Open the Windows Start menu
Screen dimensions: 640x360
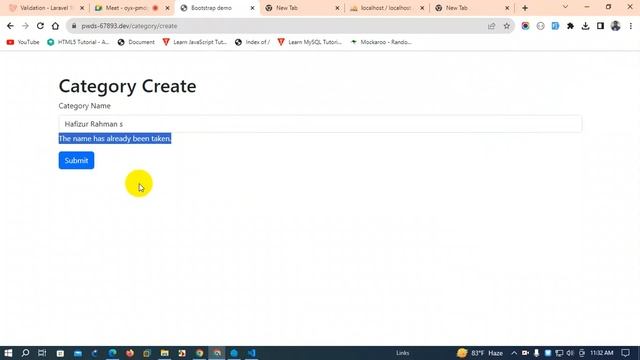(8, 353)
